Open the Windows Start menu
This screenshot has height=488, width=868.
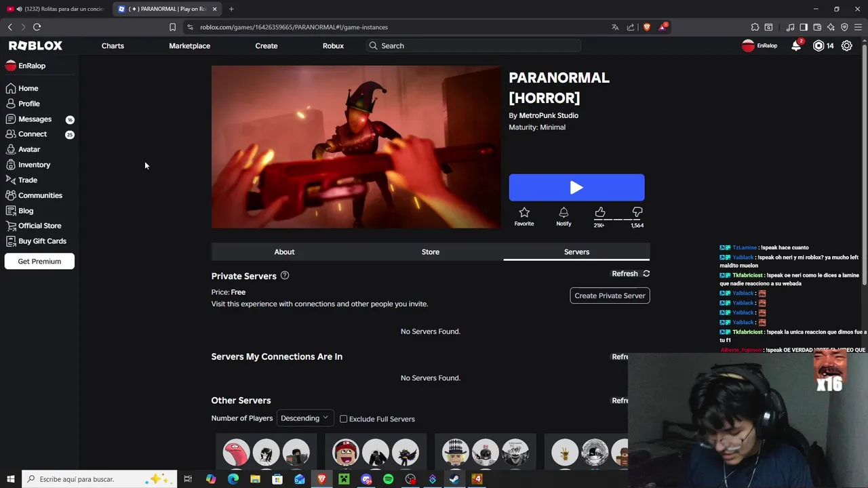point(10,479)
